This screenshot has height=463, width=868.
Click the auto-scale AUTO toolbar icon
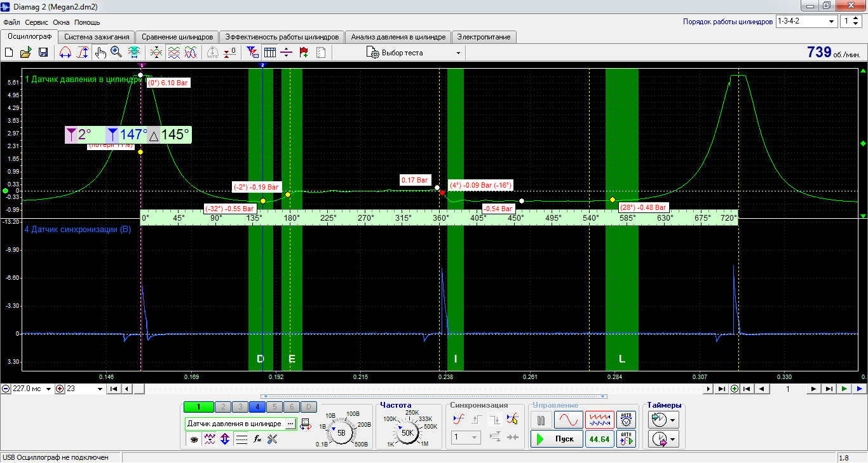tap(213, 53)
